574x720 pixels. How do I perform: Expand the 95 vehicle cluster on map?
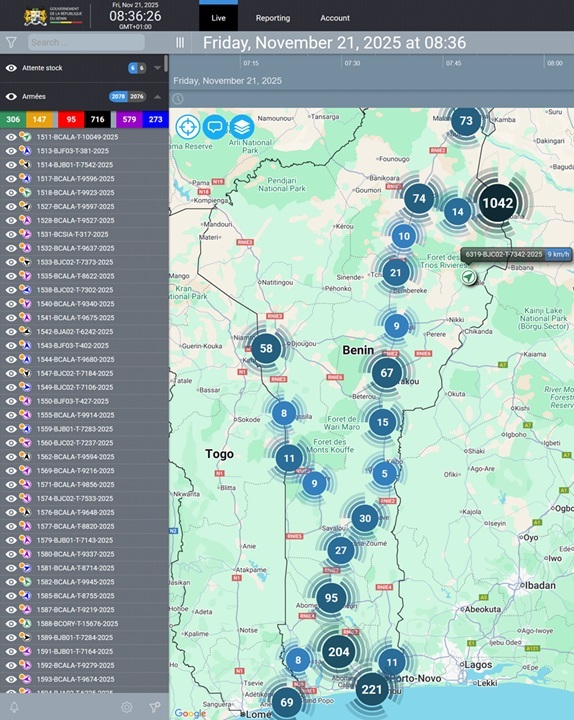pos(331,598)
